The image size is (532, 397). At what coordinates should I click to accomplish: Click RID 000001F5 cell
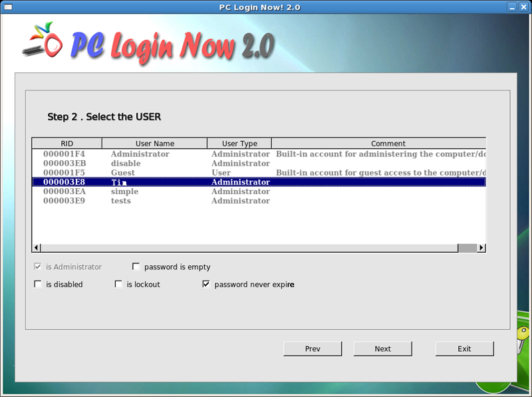tap(64, 173)
